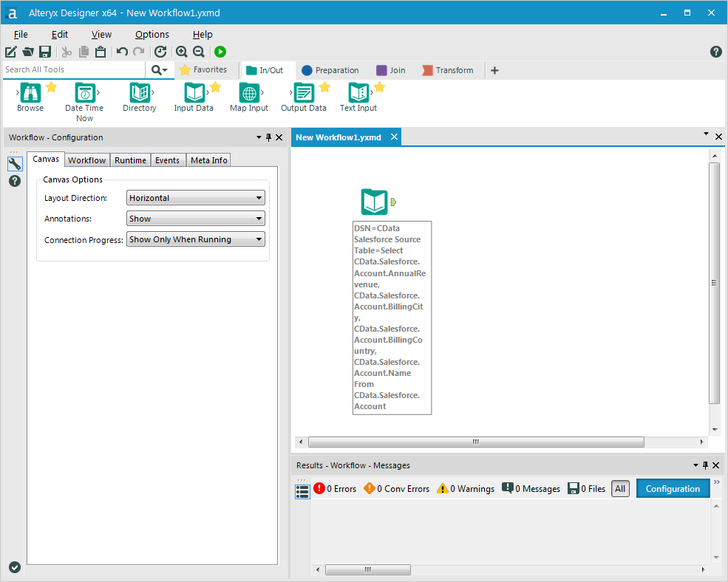
Task: Zoom out on the canvas
Action: pyautogui.click(x=199, y=52)
